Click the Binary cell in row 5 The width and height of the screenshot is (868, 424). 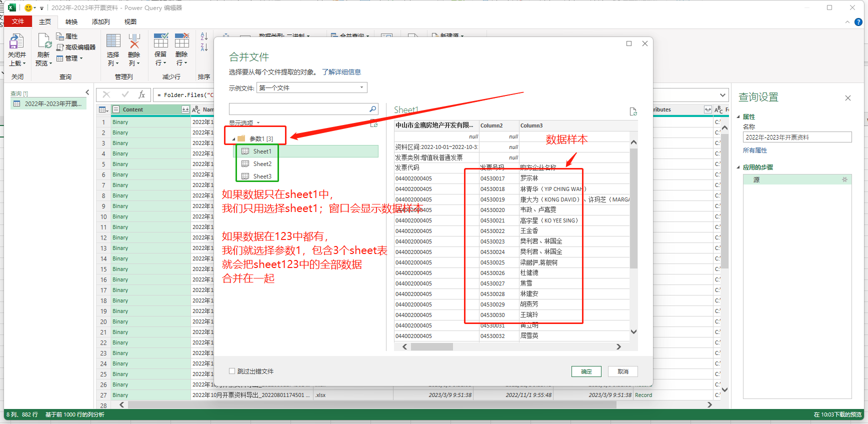[150, 164]
